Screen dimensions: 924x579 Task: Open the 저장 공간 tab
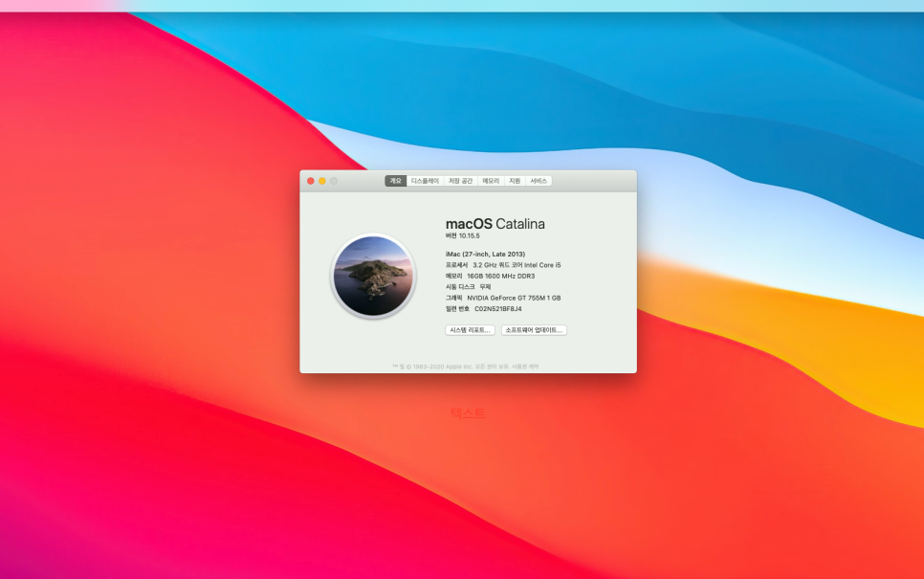click(x=460, y=181)
